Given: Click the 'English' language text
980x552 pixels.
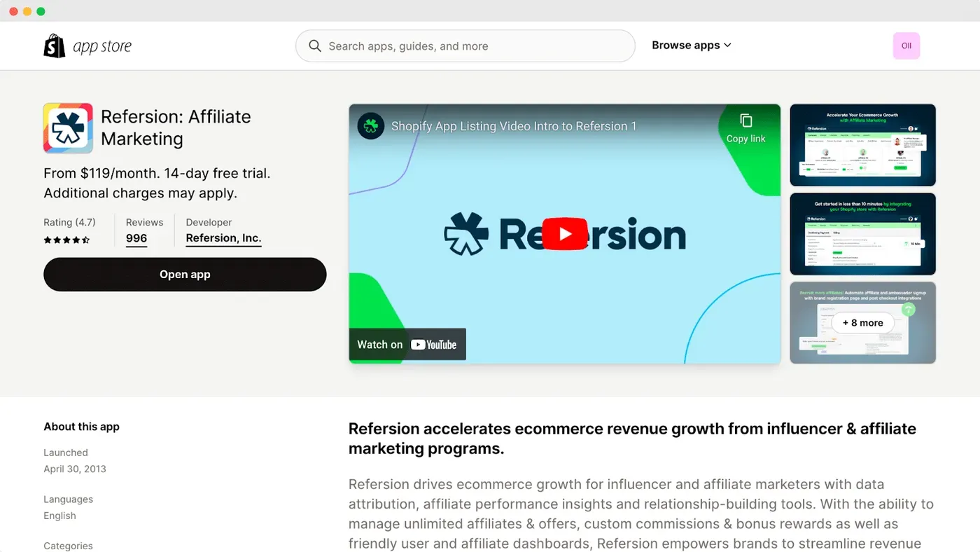Looking at the screenshot, I should (x=59, y=516).
